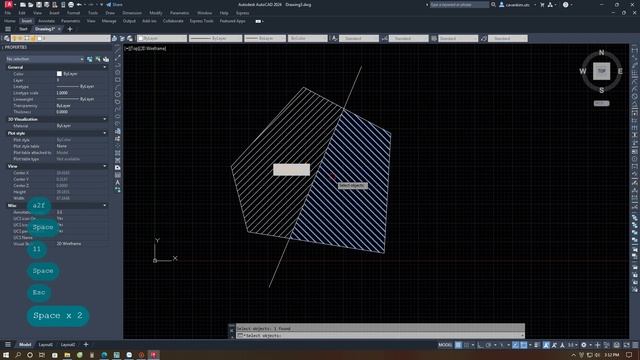
Task: Click the Clean Screen icon in status bar
Action: 626,345
